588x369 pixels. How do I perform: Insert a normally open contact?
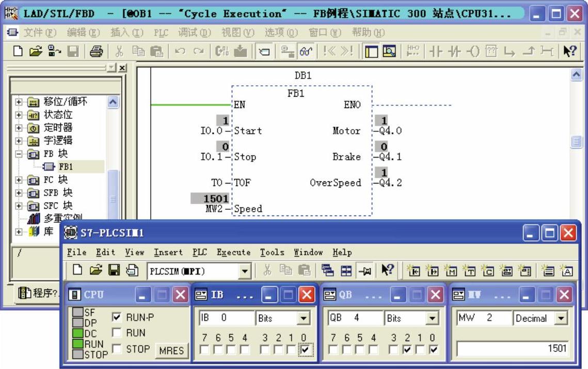pos(436,51)
